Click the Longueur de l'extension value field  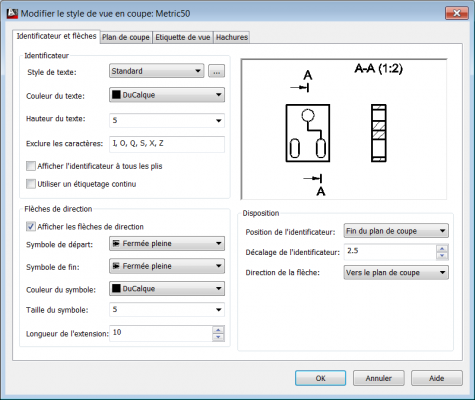coord(160,333)
